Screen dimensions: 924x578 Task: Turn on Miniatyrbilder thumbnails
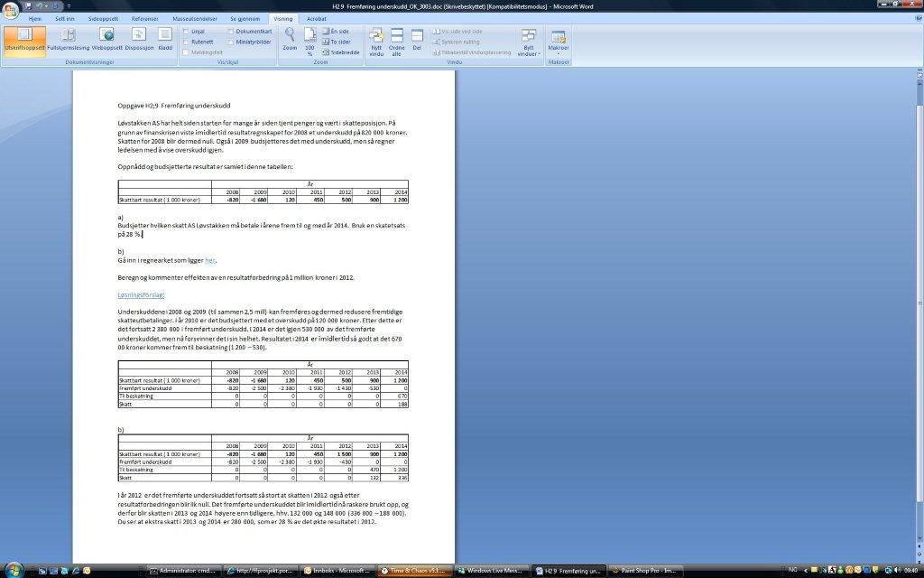click(230, 42)
